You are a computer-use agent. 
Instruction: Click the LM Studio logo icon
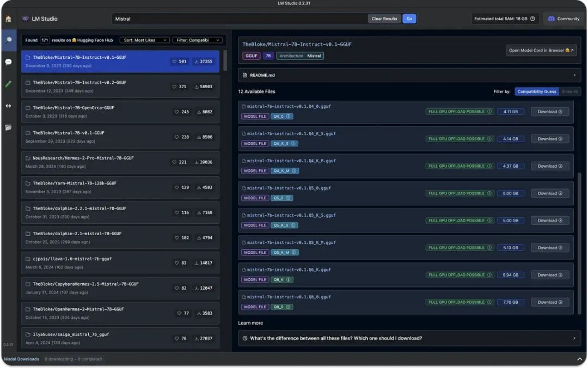tap(25, 19)
